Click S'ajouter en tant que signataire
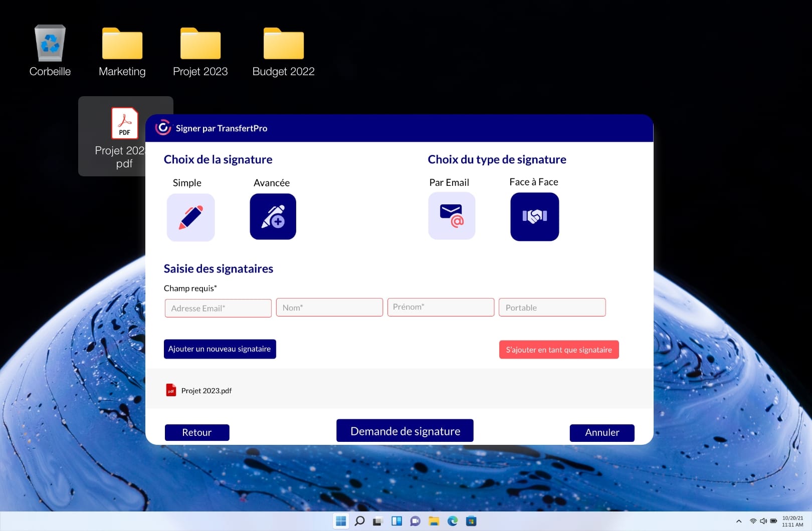This screenshot has height=531, width=812. point(559,350)
